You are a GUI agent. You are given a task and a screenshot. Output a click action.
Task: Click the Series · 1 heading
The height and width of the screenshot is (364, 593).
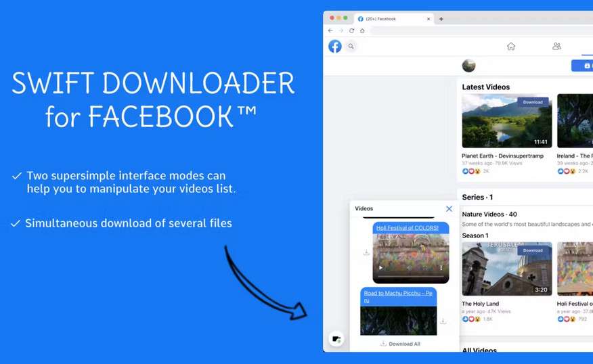[x=477, y=198]
